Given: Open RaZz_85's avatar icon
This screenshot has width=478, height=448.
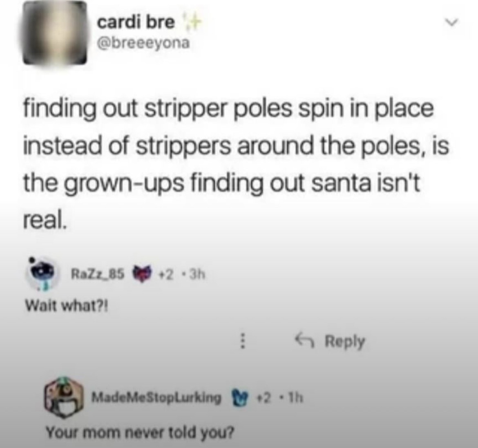Looking at the screenshot, I should click(43, 273).
